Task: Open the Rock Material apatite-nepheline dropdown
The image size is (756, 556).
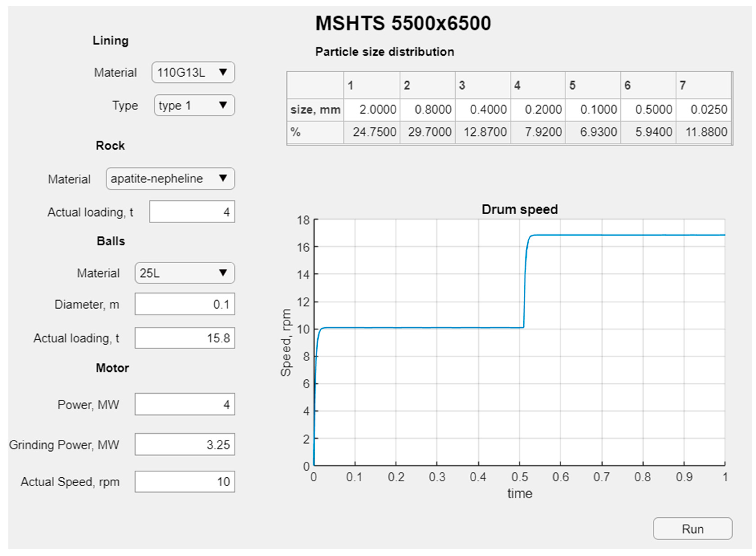Action: point(170,179)
